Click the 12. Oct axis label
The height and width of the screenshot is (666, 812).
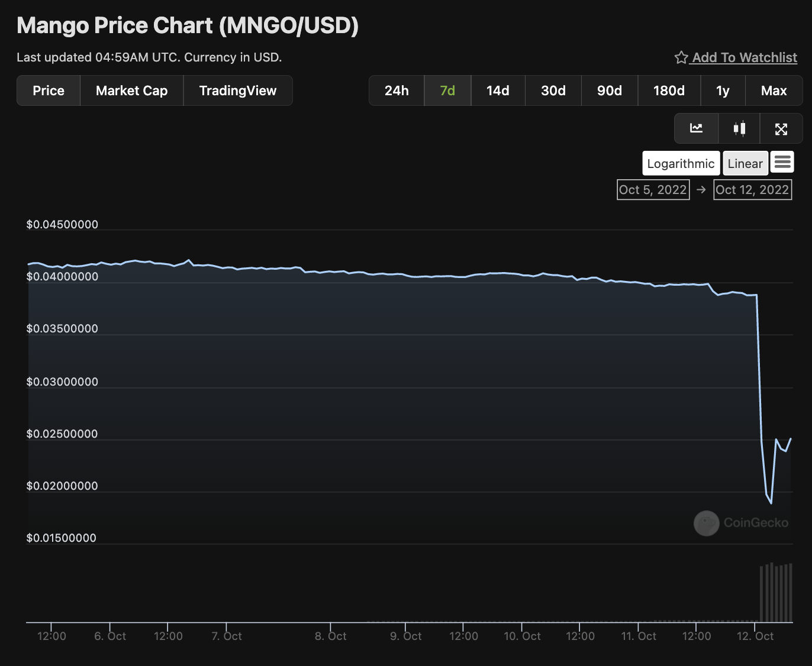[755, 636]
